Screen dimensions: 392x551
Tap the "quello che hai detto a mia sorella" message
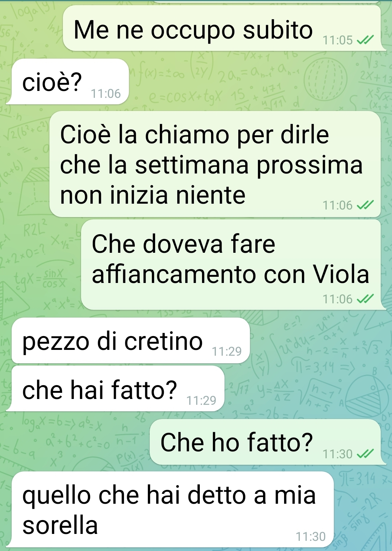[x=173, y=509]
